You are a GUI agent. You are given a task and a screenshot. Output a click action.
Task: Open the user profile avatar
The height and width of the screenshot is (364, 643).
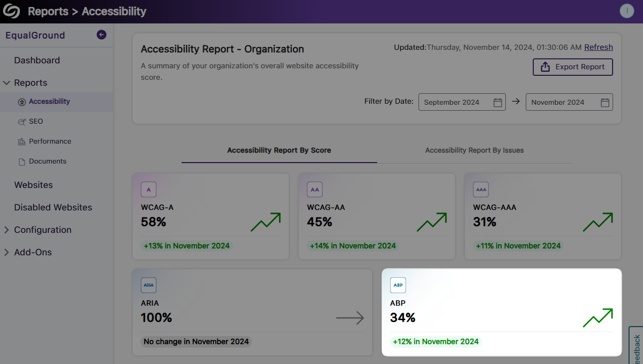(627, 11)
